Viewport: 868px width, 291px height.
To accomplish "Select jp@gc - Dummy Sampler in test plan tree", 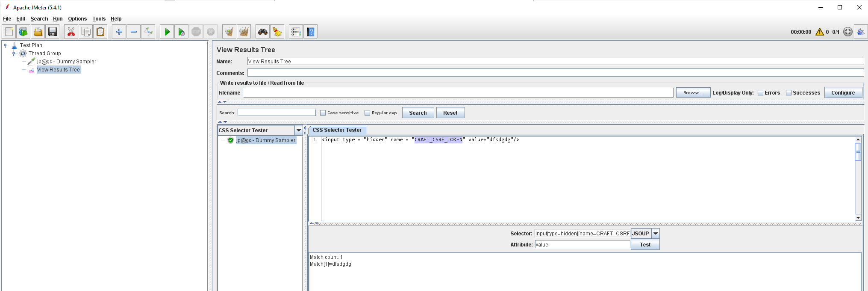I will click(x=66, y=62).
